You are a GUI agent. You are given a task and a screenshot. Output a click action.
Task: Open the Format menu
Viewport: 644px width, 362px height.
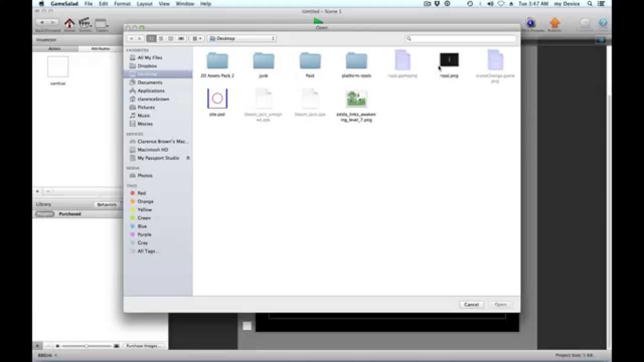(x=122, y=4)
